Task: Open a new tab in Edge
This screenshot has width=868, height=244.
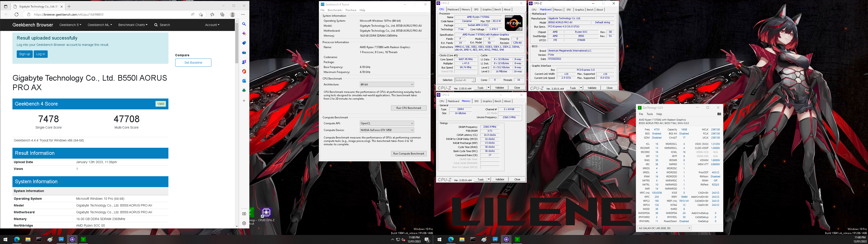Action: (x=69, y=6)
